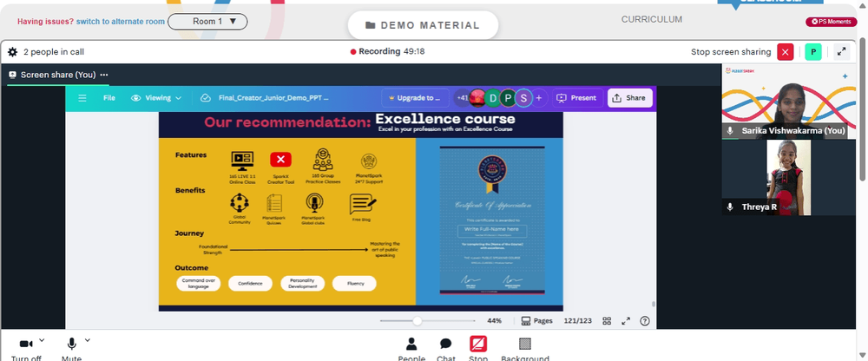Click PS Moments badge
The image size is (868, 361).
pyautogui.click(x=831, y=22)
